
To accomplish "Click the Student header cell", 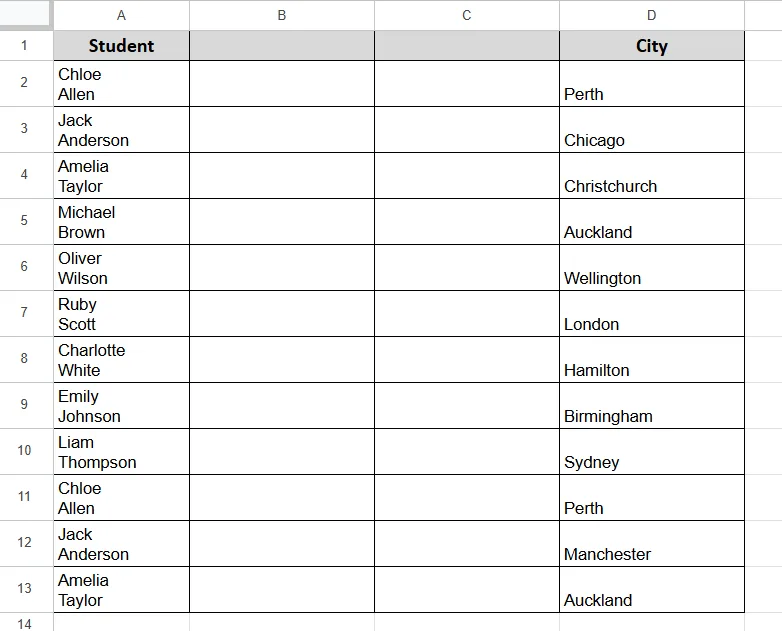I will pyautogui.click(x=121, y=46).
